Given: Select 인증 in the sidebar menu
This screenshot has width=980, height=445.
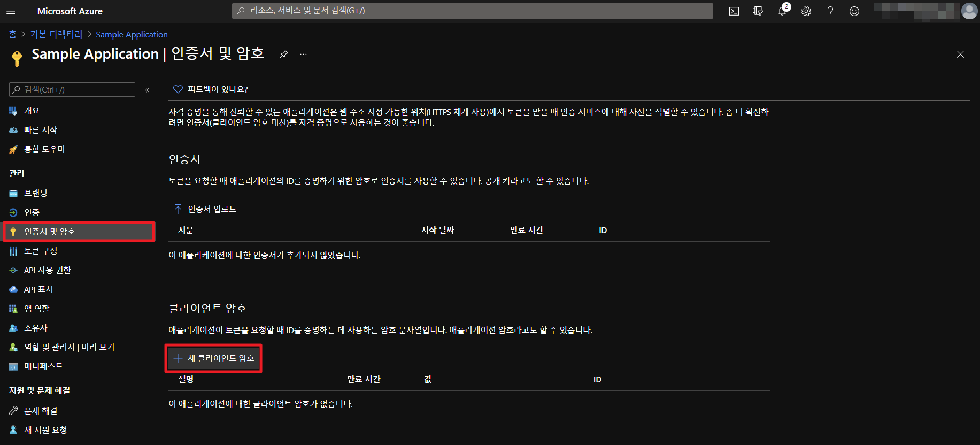Looking at the screenshot, I should coord(32,212).
